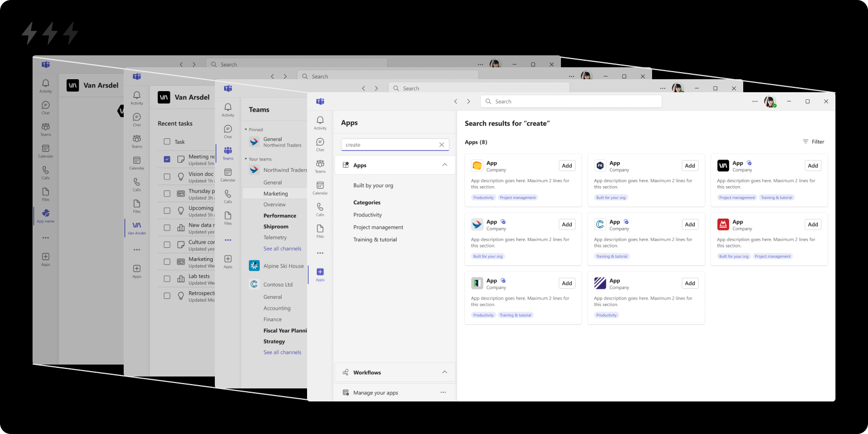Click the back arrow in front window title bar
Screen dimensions: 868x434
pyautogui.click(x=456, y=101)
